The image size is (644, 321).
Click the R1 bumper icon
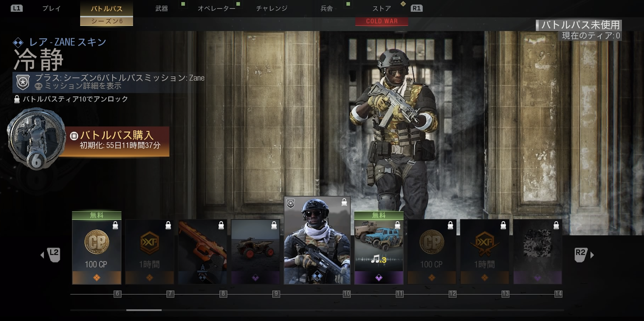coord(417,8)
